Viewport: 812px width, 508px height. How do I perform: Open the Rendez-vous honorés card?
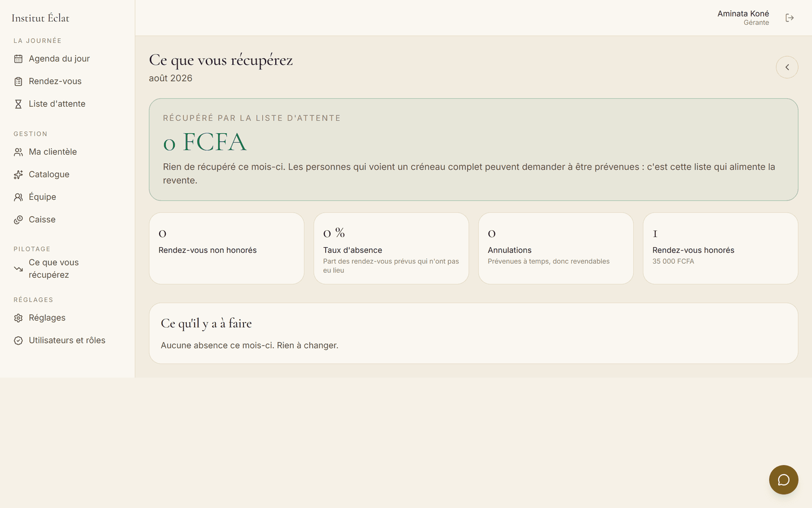[x=721, y=248]
